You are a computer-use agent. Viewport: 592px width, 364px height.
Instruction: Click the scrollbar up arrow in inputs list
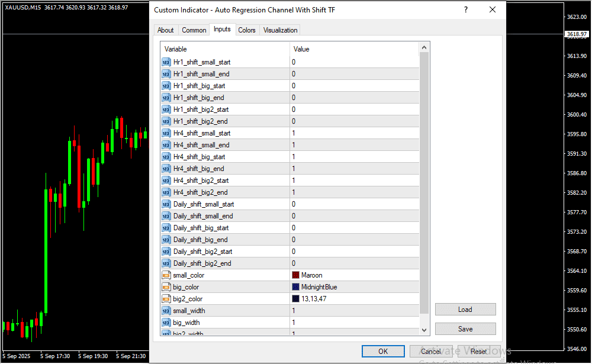[424, 48]
